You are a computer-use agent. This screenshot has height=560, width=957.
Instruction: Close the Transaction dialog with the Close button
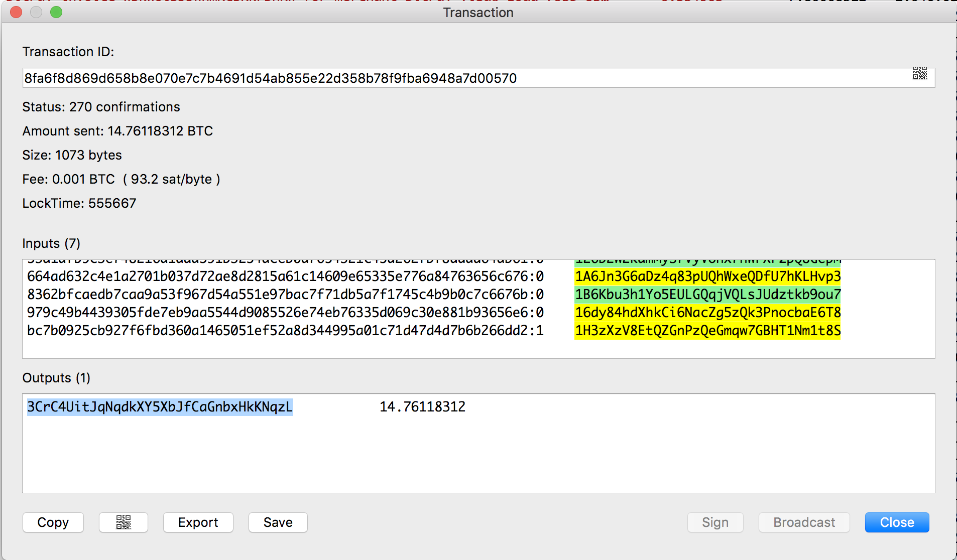coord(897,522)
